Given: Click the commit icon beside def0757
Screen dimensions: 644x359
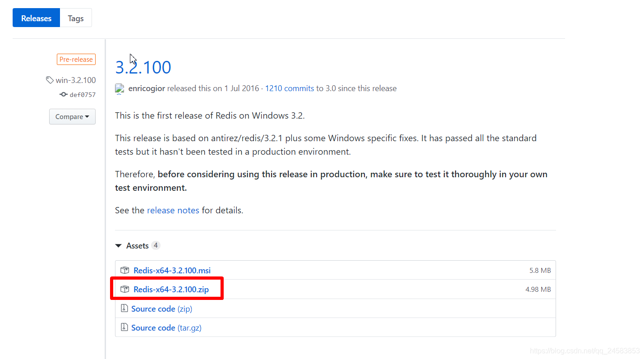Looking at the screenshot, I should [x=64, y=95].
